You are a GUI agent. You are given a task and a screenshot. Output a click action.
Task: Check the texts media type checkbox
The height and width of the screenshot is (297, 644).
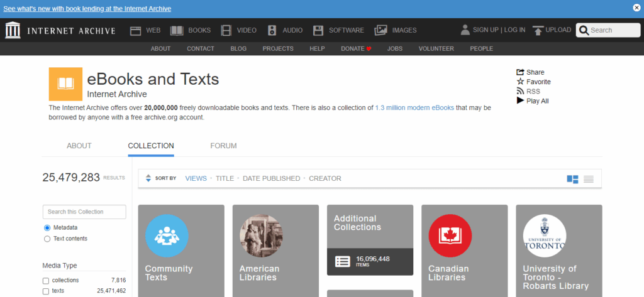coord(46,291)
